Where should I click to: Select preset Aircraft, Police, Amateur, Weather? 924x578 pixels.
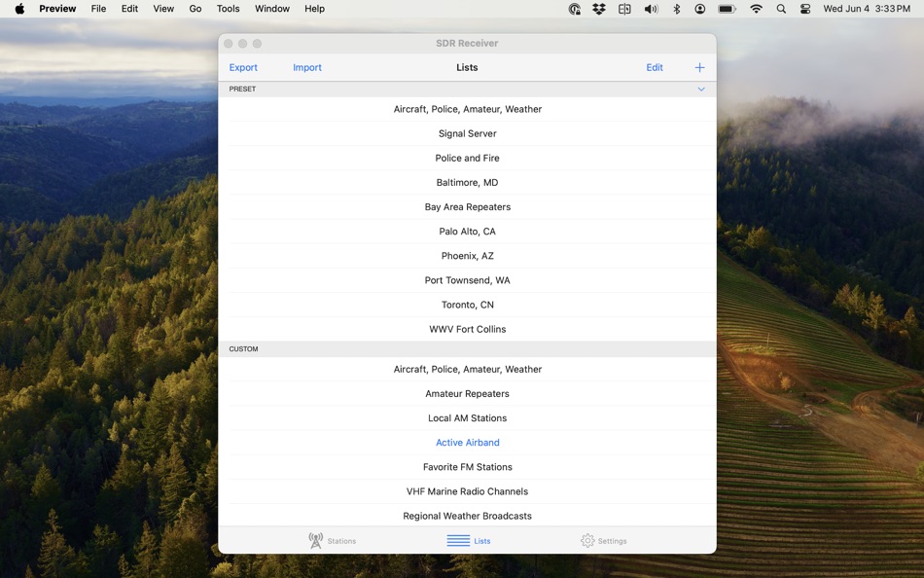click(x=467, y=109)
